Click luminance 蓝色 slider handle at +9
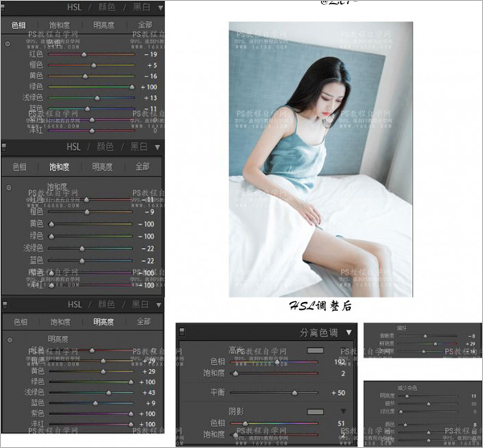 95,404
